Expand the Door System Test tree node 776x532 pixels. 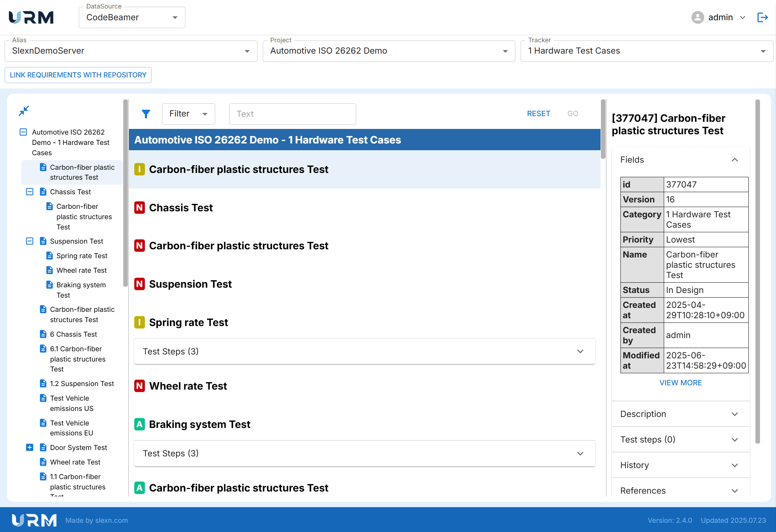[x=30, y=447]
